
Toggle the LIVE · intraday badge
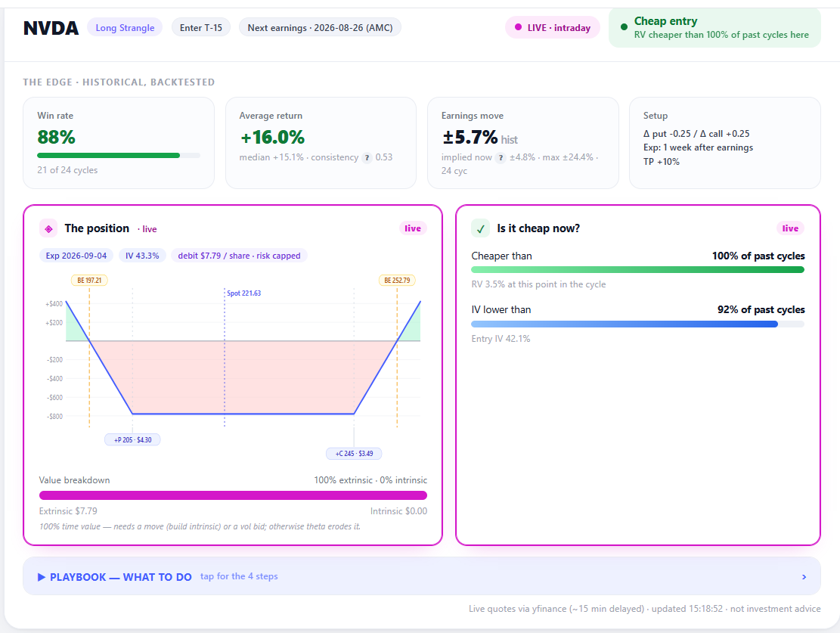pyautogui.click(x=553, y=28)
